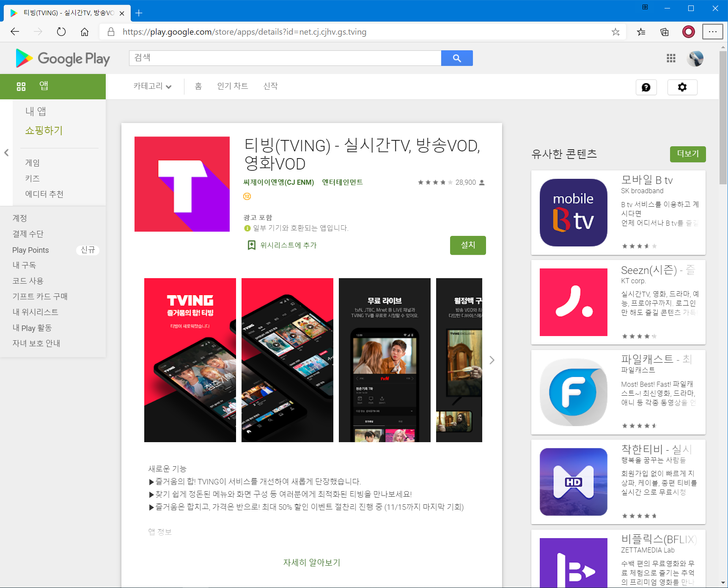Open the 무료 라이브 screenshot thumbnail
This screenshot has width=728, height=588.
point(385,360)
